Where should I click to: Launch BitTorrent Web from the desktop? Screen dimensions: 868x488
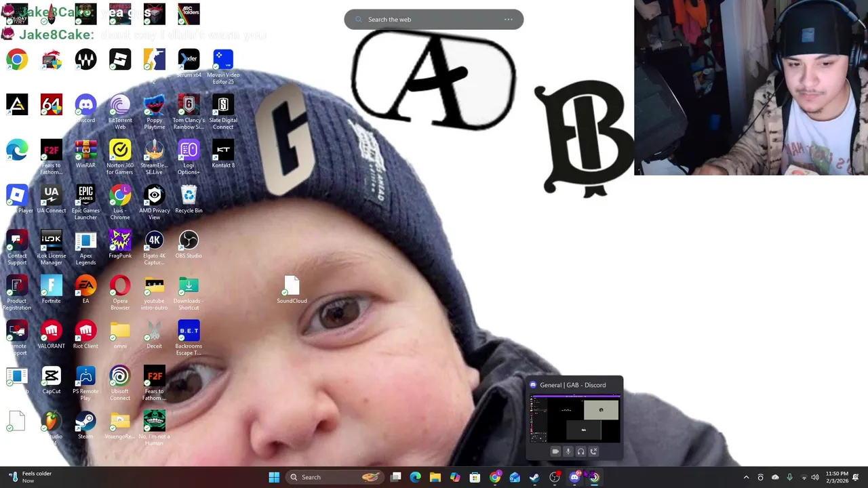click(120, 112)
